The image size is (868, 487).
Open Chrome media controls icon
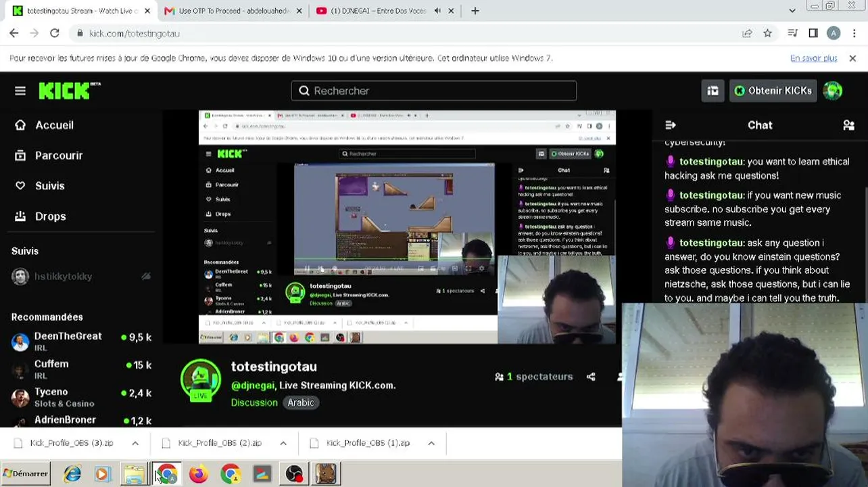point(794,33)
